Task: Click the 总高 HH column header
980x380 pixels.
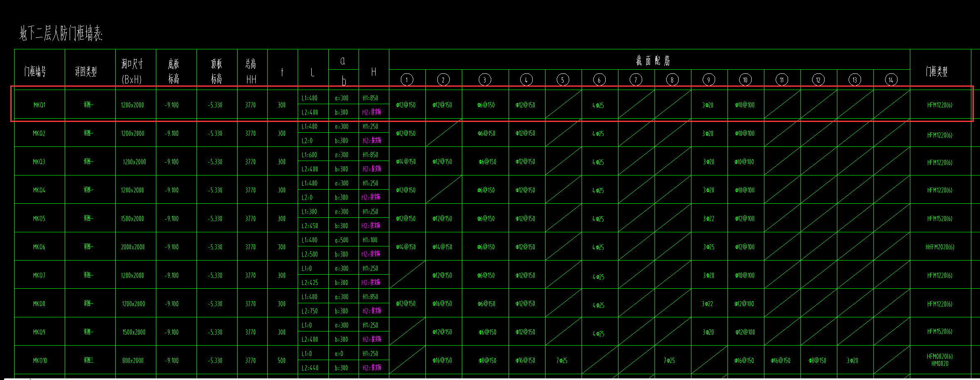Action: pyautogui.click(x=251, y=71)
